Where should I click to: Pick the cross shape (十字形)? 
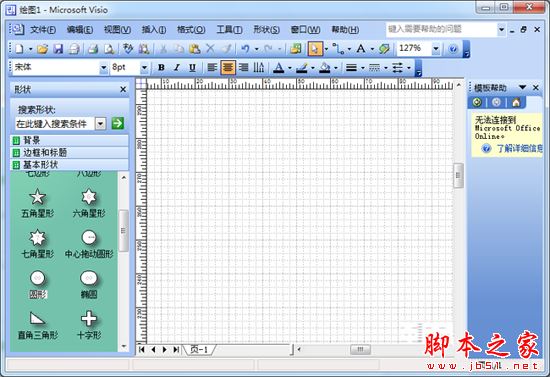click(x=89, y=325)
